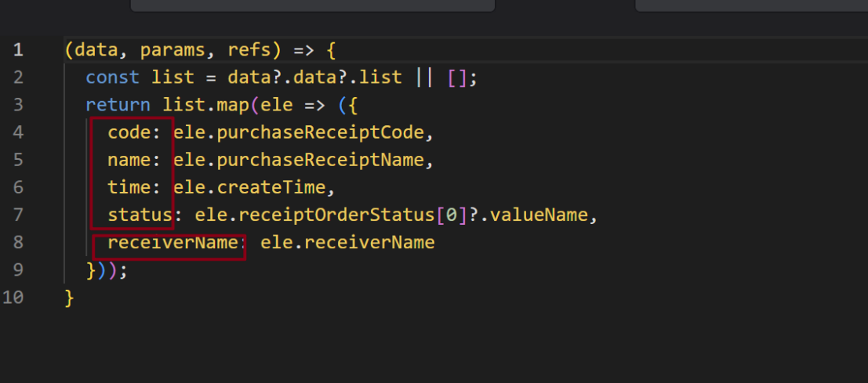Click 'ele.createTime' value

point(249,188)
